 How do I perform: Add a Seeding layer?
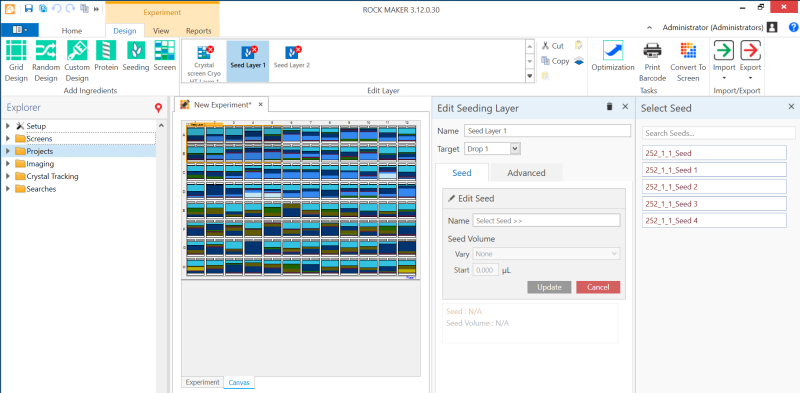136,56
